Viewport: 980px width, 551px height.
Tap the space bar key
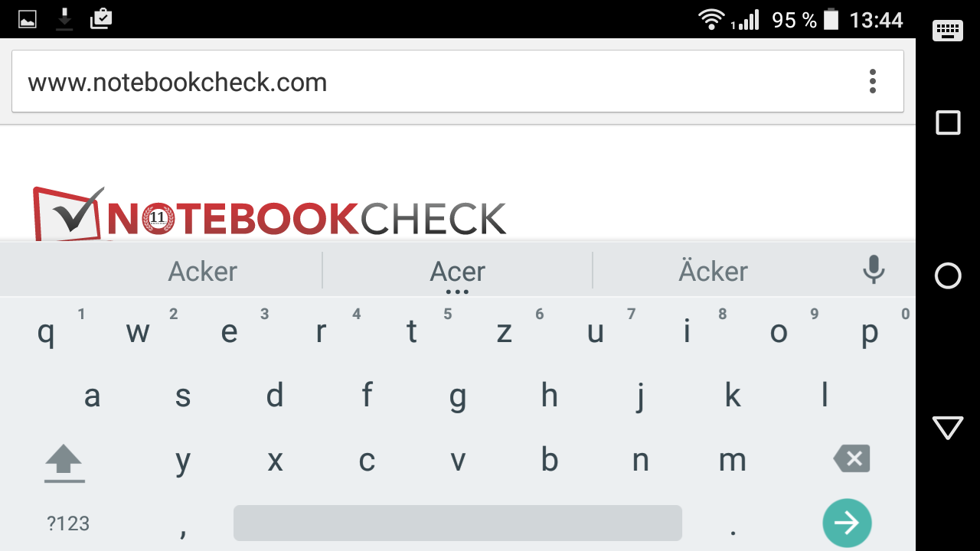pyautogui.click(x=458, y=523)
